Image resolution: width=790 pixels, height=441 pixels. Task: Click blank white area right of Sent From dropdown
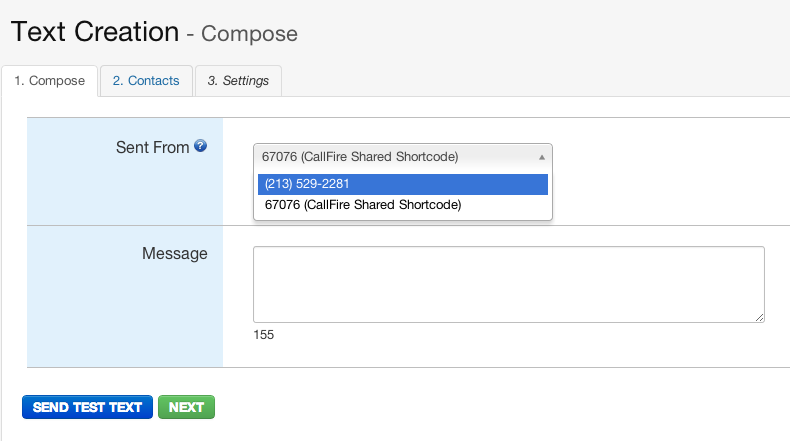coord(670,171)
